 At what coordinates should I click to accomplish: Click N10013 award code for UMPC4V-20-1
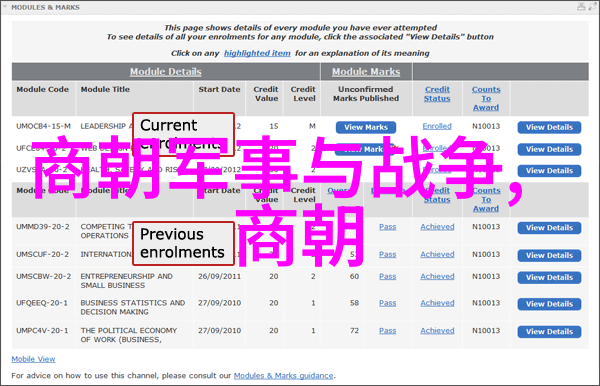pos(486,330)
